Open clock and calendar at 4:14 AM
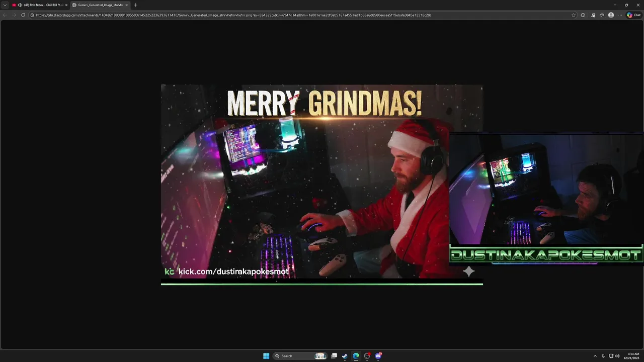The image size is (644, 362). pyautogui.click(x=632, y=356)
